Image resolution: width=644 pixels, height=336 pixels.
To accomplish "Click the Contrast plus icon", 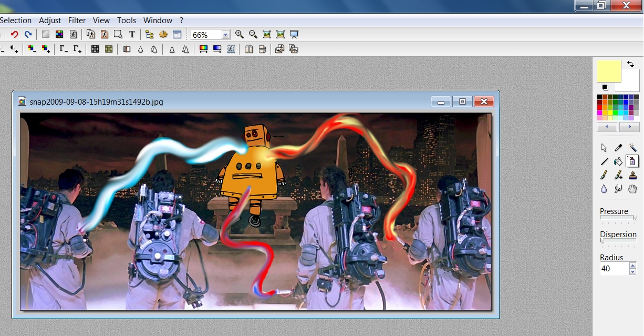I will click(x=14, y=49).
